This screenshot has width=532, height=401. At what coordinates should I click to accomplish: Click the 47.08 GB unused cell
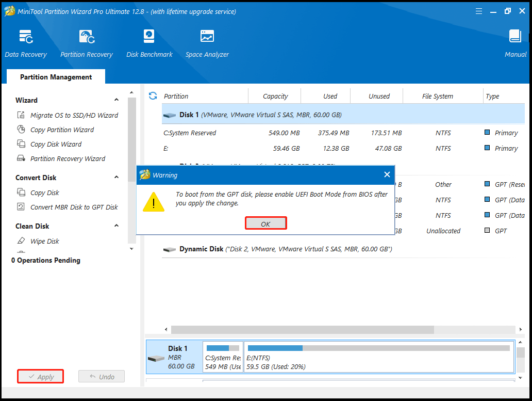coord(389,149)
